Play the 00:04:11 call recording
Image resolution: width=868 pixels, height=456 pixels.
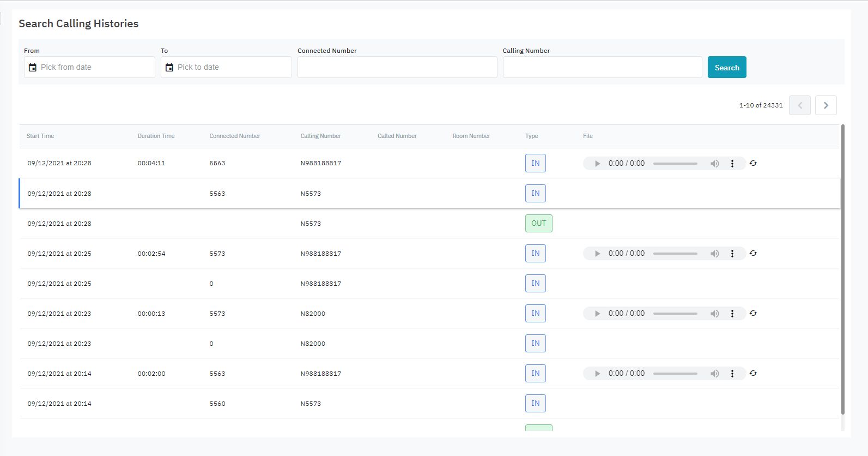pos(597,164)
